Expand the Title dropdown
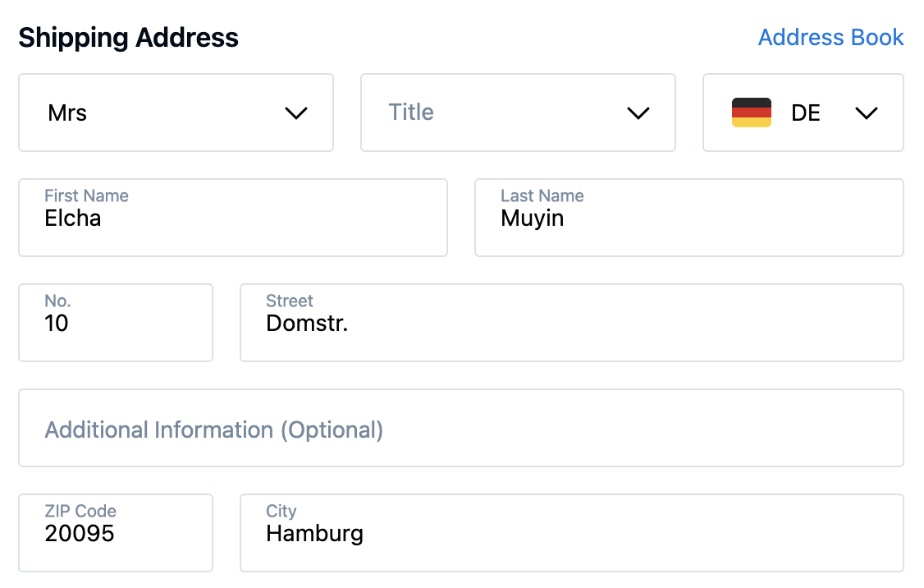Image resolution: width=924 pixels, height=588 pixels. pos(517,113)
